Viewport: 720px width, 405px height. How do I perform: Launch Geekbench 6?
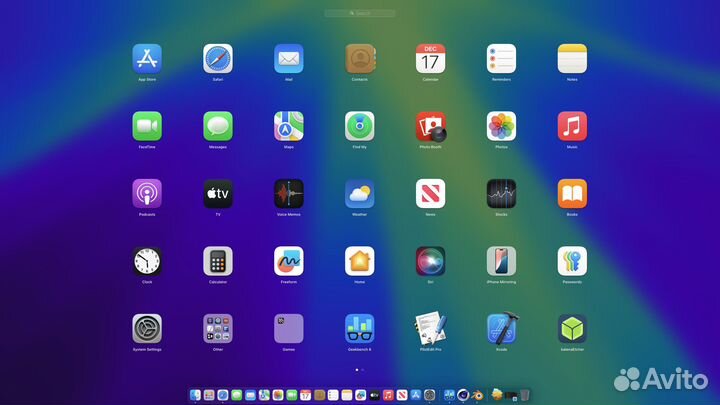360,329
